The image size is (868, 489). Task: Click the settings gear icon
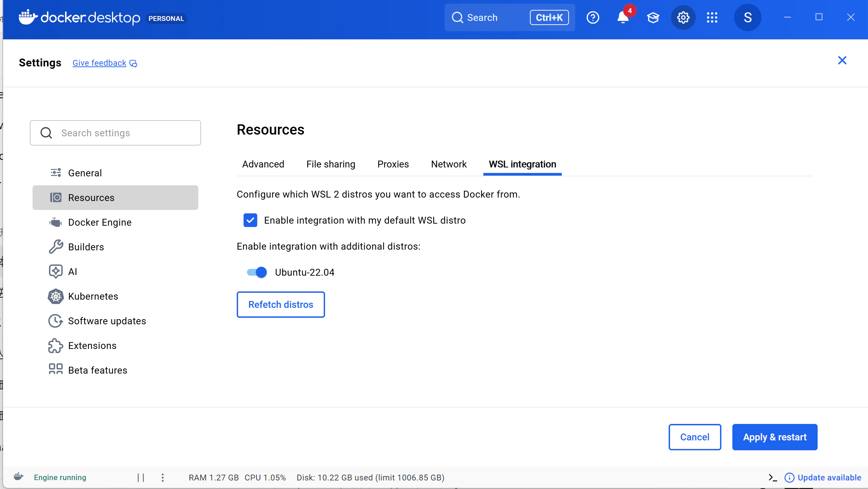tap(683, 17)
